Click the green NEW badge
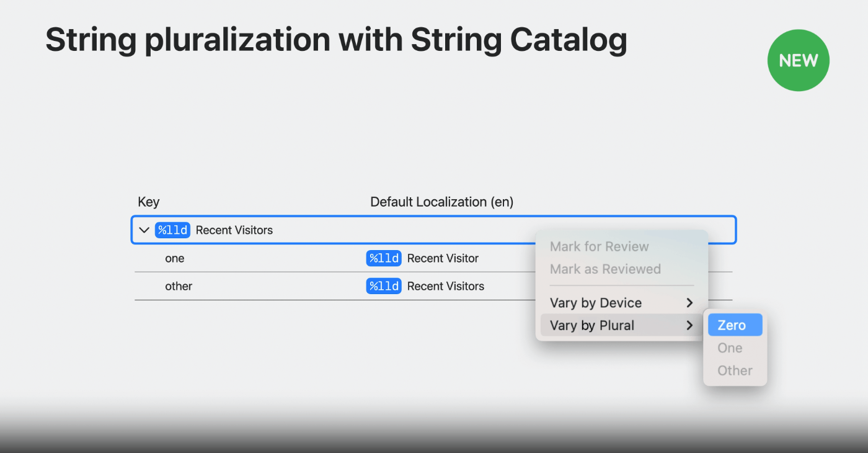Screen dimensions: 868x453 click(x=799, y=60)
